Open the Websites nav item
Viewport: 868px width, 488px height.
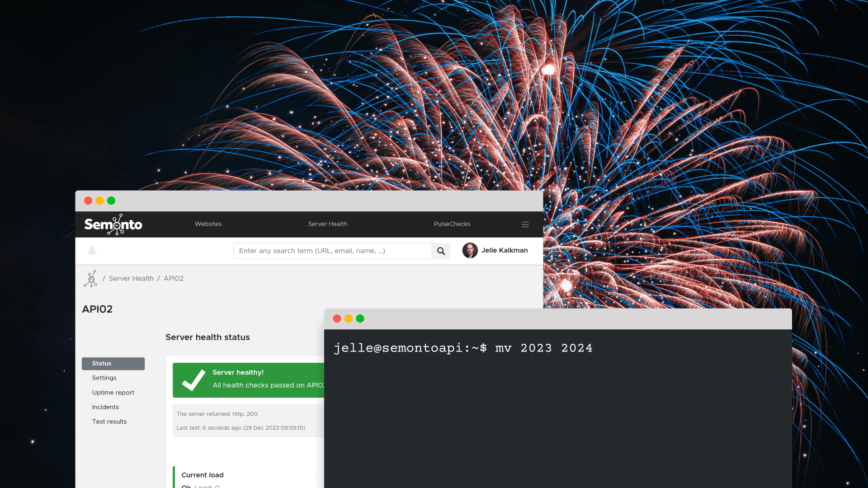(x=208, y=224)
